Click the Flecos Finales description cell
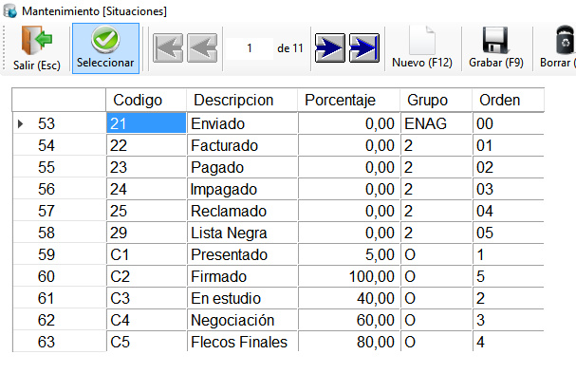The height and width of the screenshot is (392, 576). point(242,342)
